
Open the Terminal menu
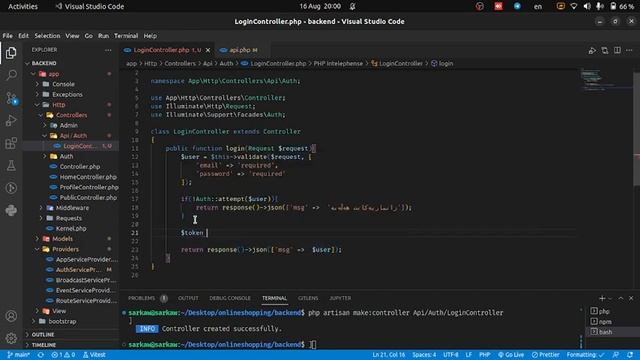(x=126, y=36)
